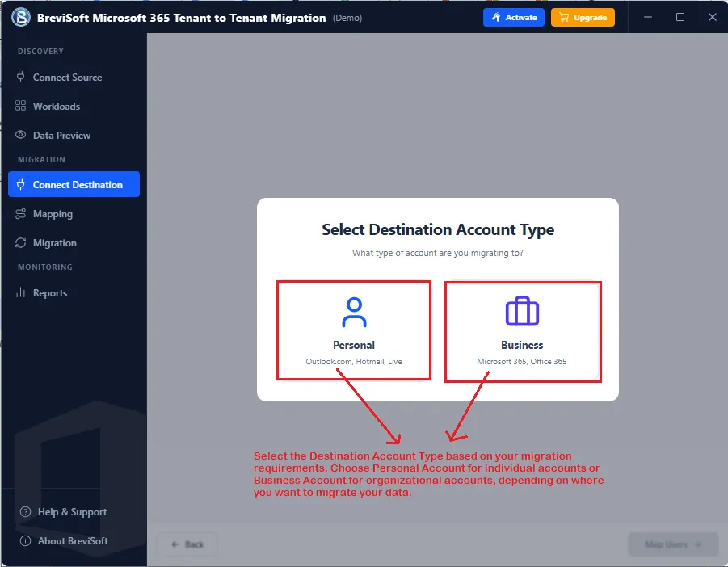
Task: Click the info icon beside About BreviSoft
Action: [26, 541]
